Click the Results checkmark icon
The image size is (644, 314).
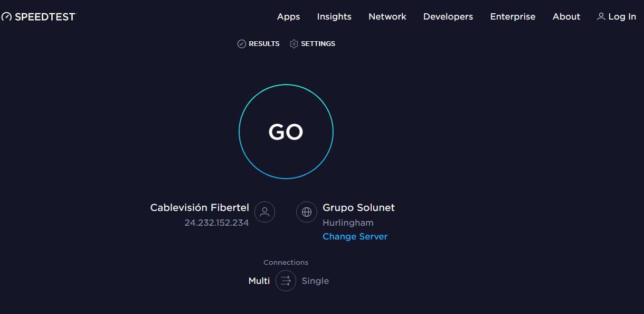point(242,44)
